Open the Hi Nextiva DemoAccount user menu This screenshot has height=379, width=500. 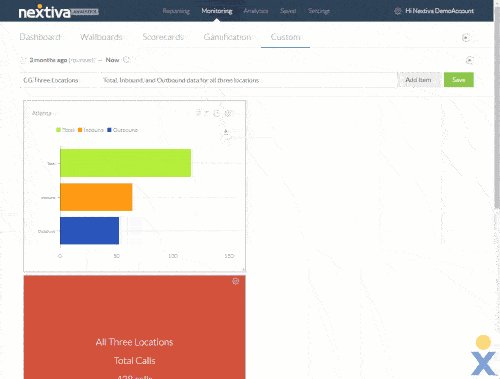pyautogui.click(x=439, y=11)
